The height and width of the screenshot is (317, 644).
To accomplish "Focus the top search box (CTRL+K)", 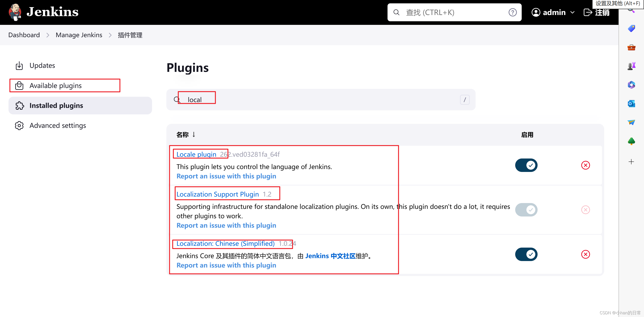I will click(454, 12).
